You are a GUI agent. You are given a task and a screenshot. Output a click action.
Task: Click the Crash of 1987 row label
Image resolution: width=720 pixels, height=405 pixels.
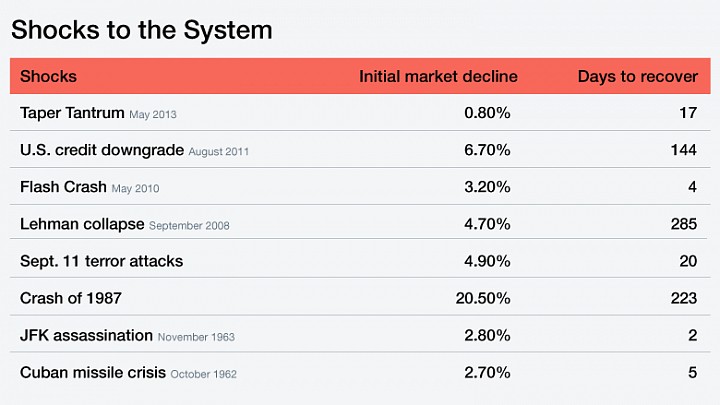click(x=71, y=298)
